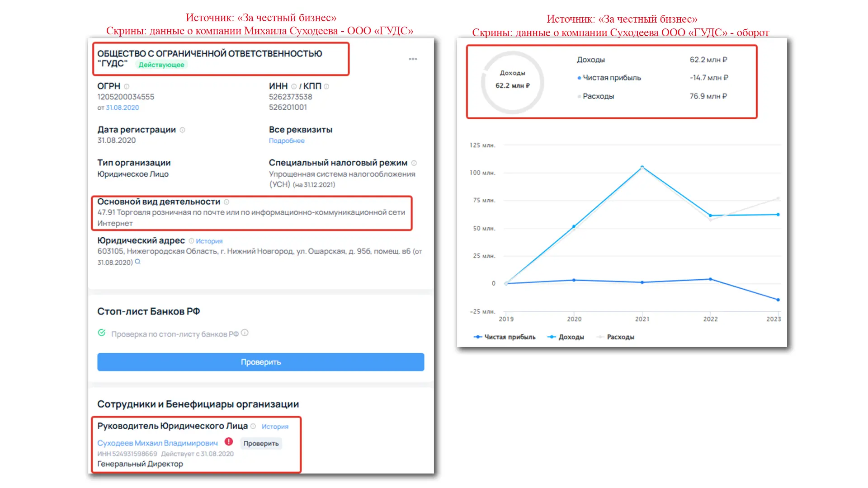The image size is (868, 488).
Task: Click info icon after Проверка по стоп-листу банков РФ
Action: 245,333
